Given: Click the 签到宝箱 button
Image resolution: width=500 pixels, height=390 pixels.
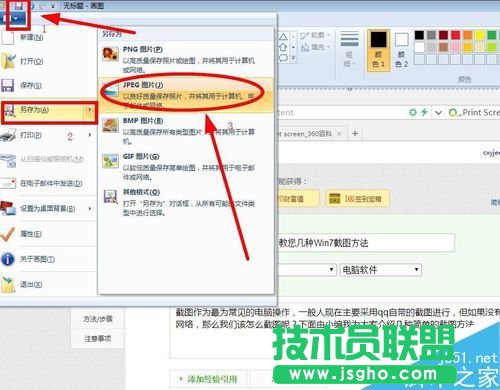Looking at the screenshot, I should point(357,199).
